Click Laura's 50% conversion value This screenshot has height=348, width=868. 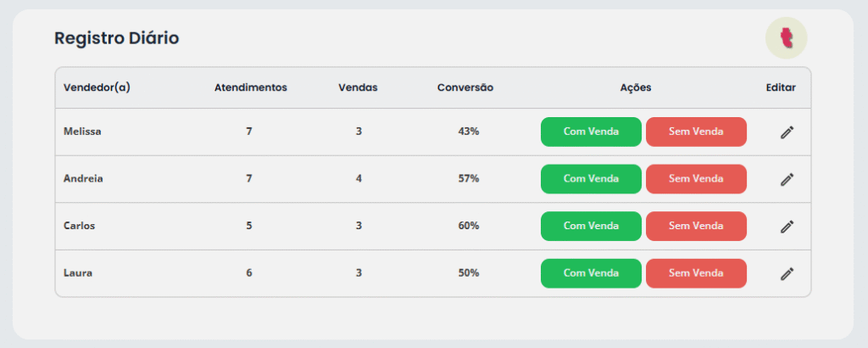click(469, 273)
